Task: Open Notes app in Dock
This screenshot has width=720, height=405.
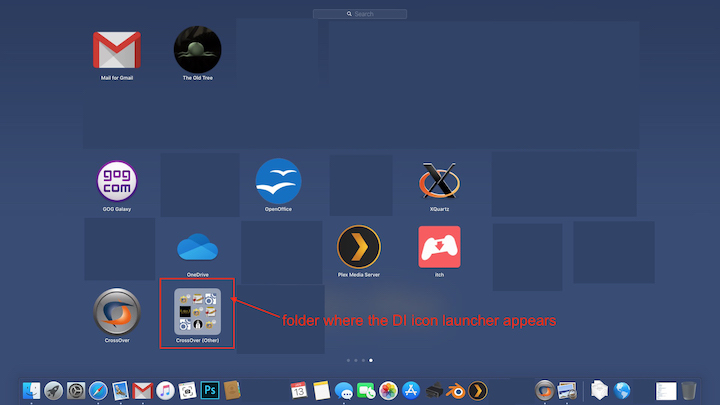Action: click(x=321, y=391)
